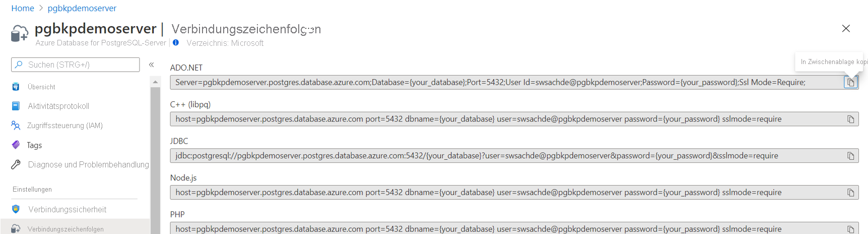Select Verbindungszeichenfolgen menu item

point(76,228)
